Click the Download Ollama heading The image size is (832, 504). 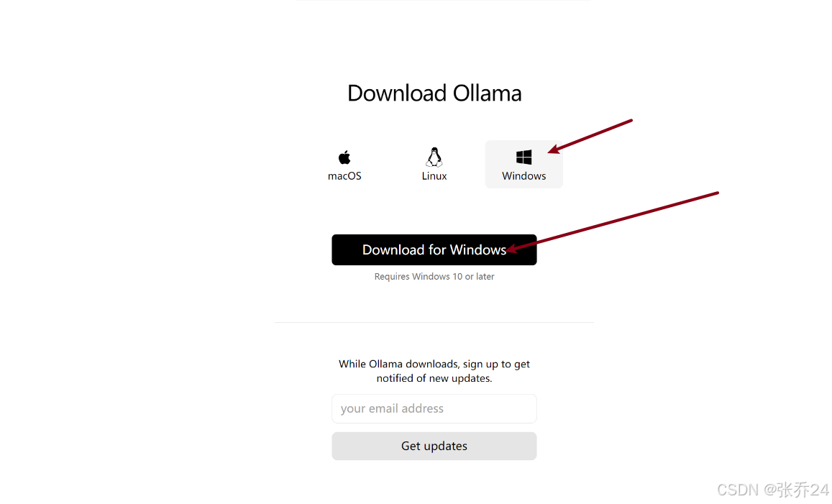[434, 93]
